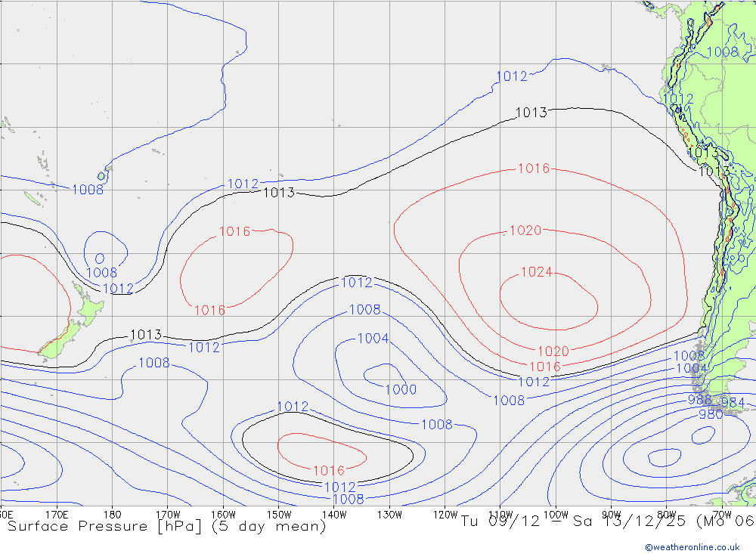Click the 170E longitude axis label

(x=57, y=515)
